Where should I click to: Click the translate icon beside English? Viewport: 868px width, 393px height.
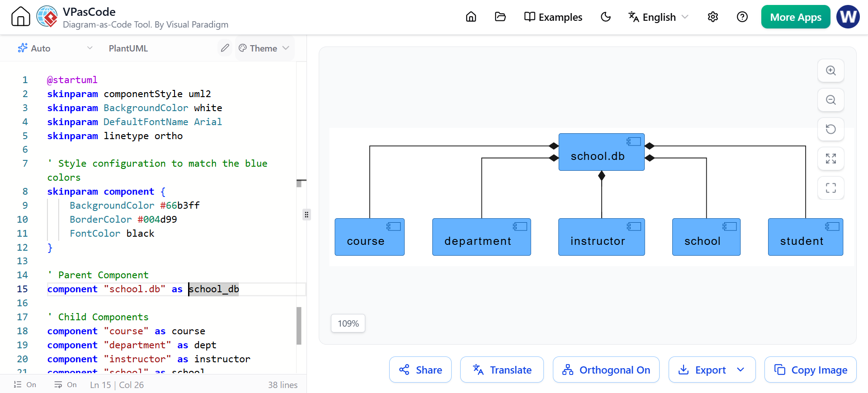(x=634, y=17)
